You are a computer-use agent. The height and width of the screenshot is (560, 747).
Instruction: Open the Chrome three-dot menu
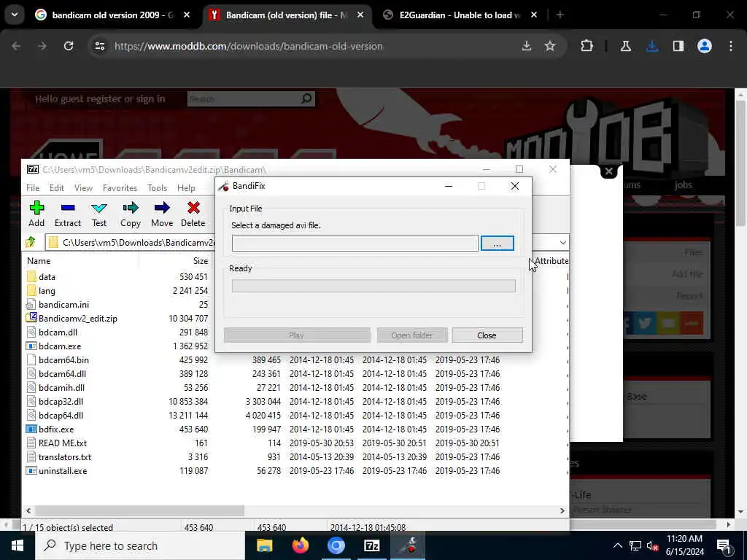click(x=731, y=46)
